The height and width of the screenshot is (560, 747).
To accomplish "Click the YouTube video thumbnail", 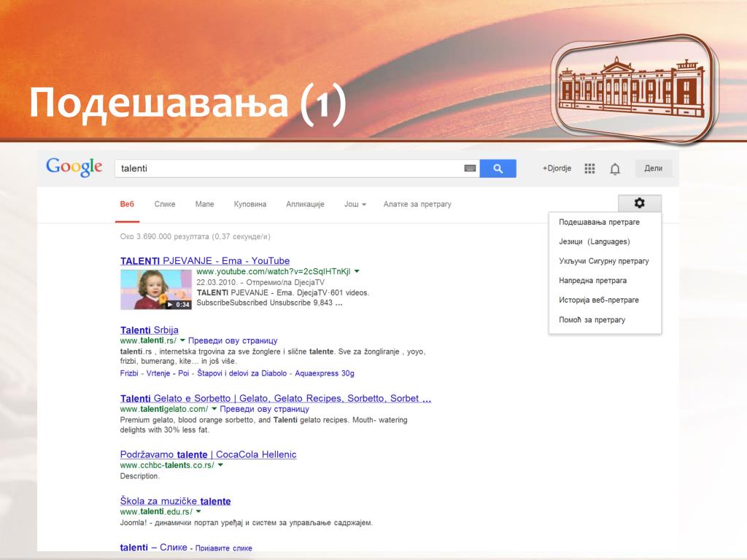I will [156, 289].
